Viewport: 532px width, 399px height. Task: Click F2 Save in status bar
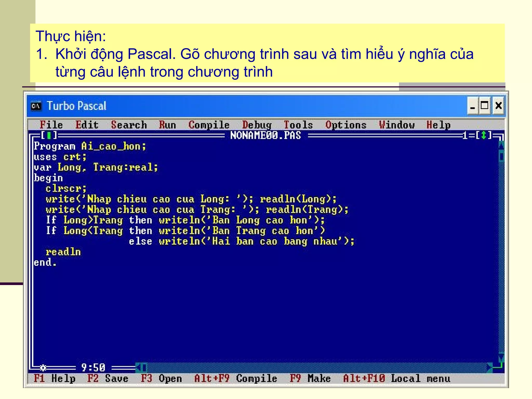[x=108, y=378]
